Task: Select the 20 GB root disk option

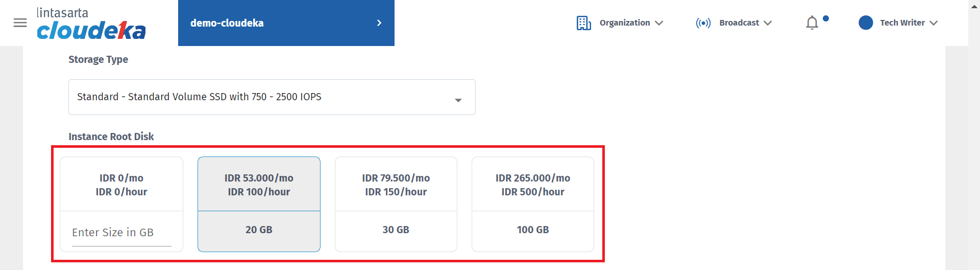Action: (259, 230)
